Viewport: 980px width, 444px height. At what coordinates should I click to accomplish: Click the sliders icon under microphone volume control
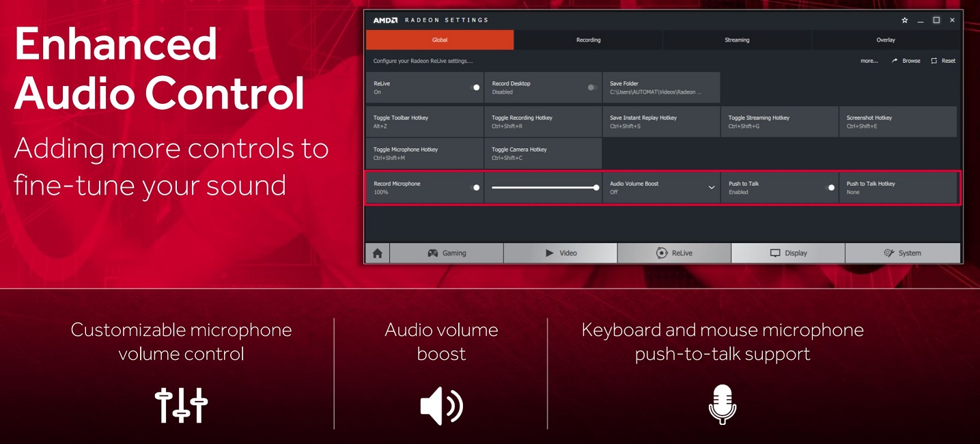181,405
